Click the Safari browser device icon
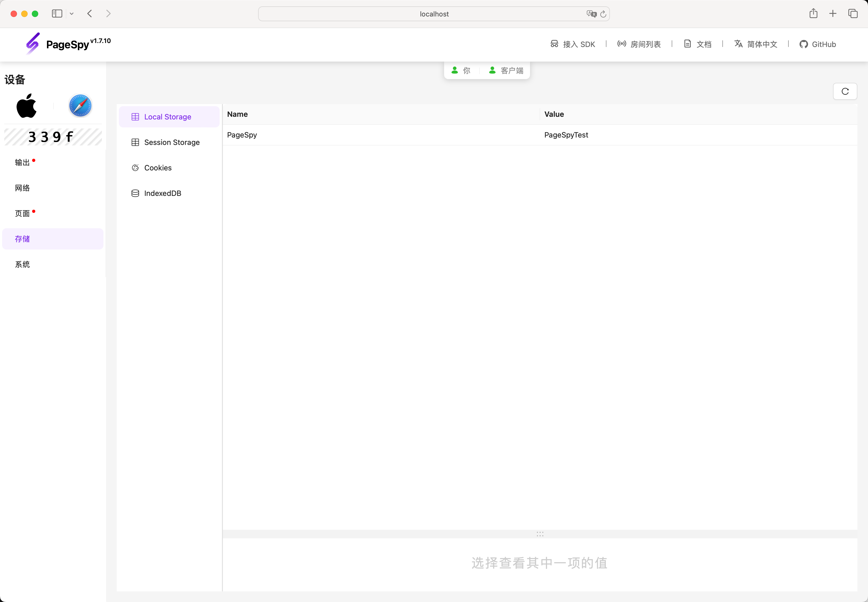 [80, 106]
